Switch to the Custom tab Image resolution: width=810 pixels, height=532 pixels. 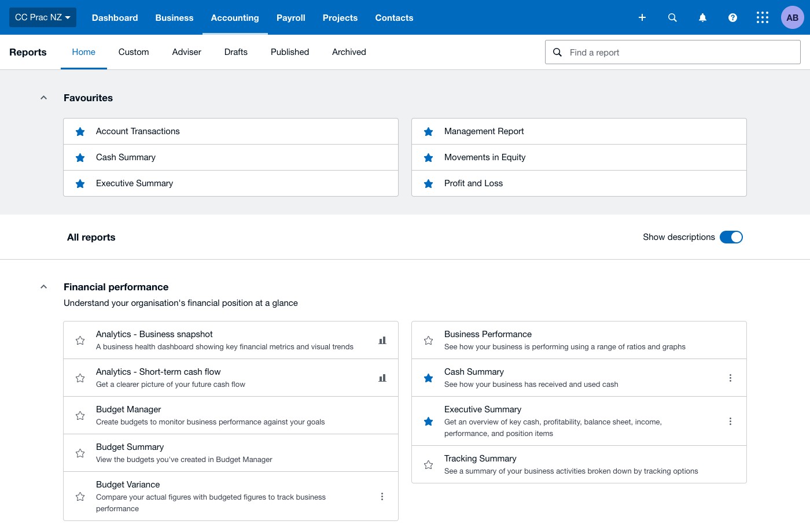tap(134, 52)
